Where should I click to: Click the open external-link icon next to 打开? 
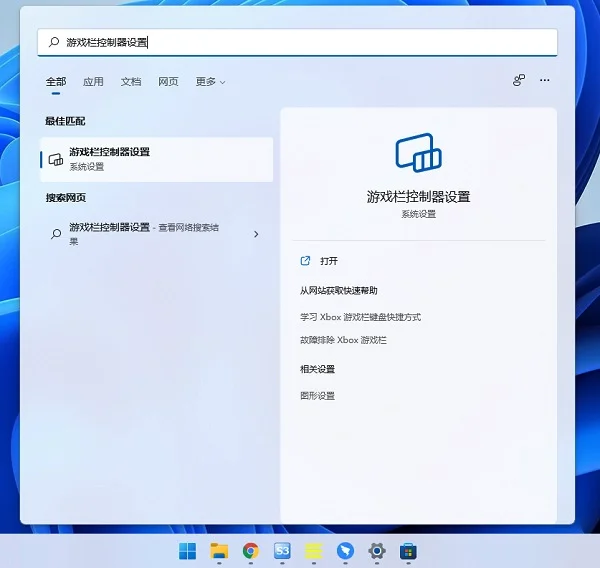coord(305,261)
